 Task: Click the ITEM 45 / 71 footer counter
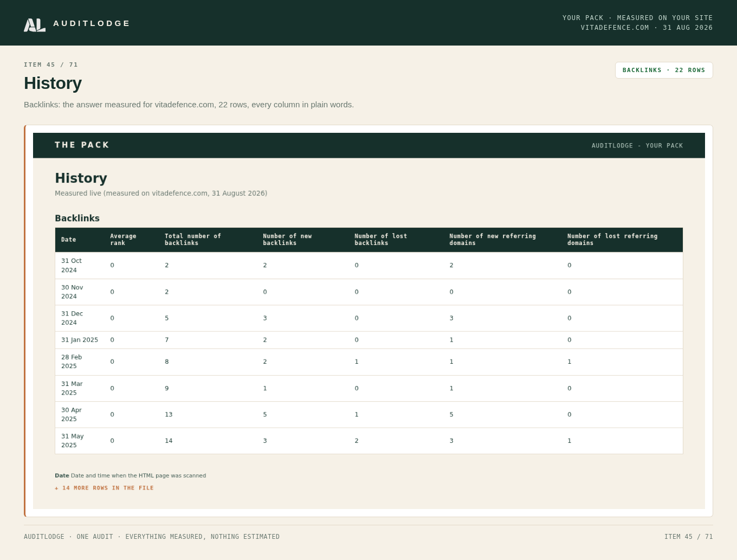click(x=689, y=537)
